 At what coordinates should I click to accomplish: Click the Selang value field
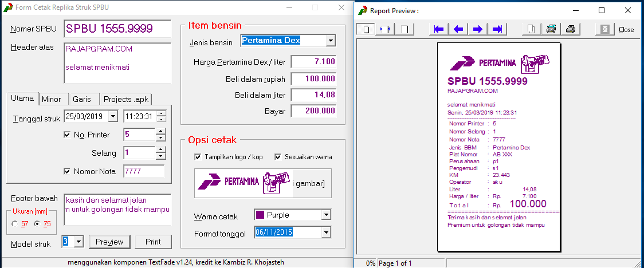139,153
